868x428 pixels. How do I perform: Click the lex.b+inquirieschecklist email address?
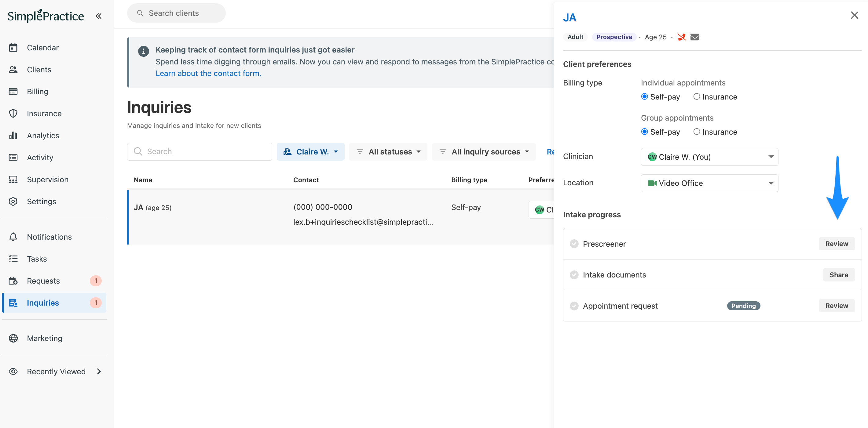click(x=363, y=222)
